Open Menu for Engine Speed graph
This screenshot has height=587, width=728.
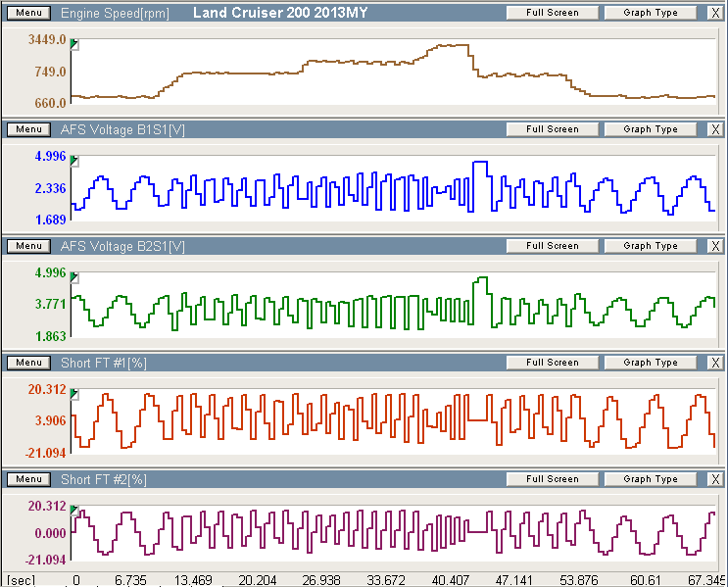pos(28,13)
